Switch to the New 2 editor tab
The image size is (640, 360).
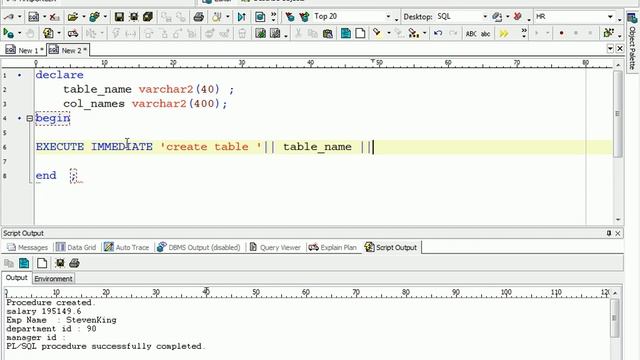(x=67, y=50)
